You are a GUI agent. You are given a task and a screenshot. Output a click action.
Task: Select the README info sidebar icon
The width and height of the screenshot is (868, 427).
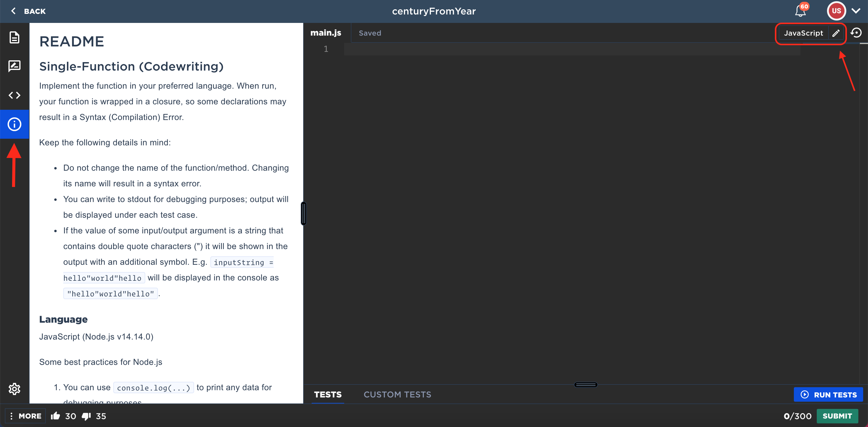click(14, 124)
